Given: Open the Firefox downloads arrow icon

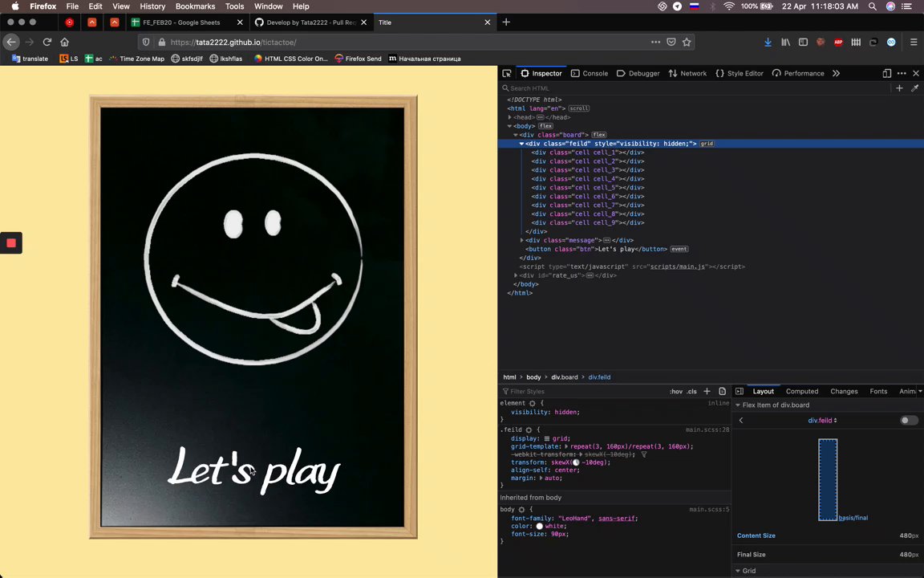Looking at the screenshot, I should [768, 42].
